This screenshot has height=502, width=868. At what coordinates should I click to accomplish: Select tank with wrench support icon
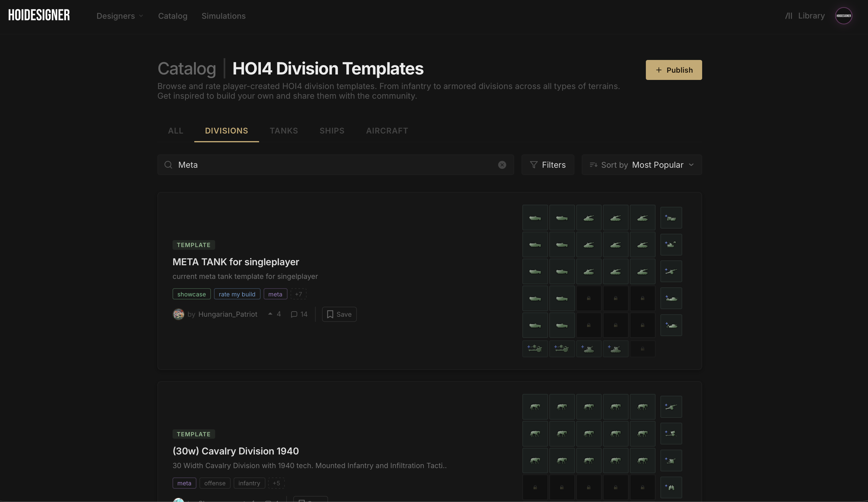671,325
